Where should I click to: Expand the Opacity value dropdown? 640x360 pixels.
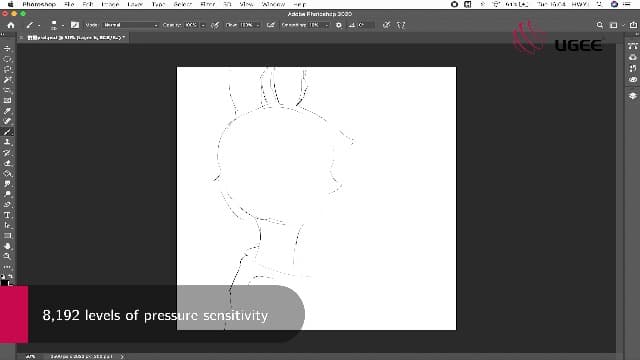click(203, 25)
